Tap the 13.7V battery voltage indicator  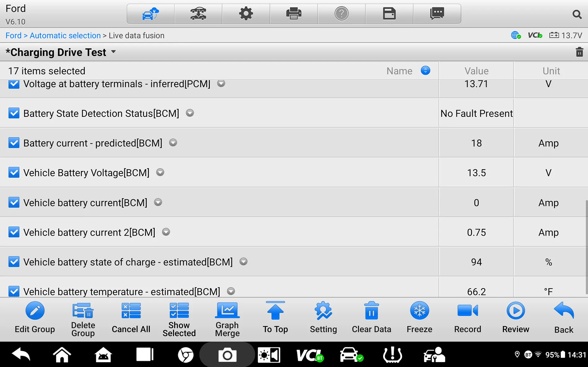pyautogui.click(x=566, y=36)
